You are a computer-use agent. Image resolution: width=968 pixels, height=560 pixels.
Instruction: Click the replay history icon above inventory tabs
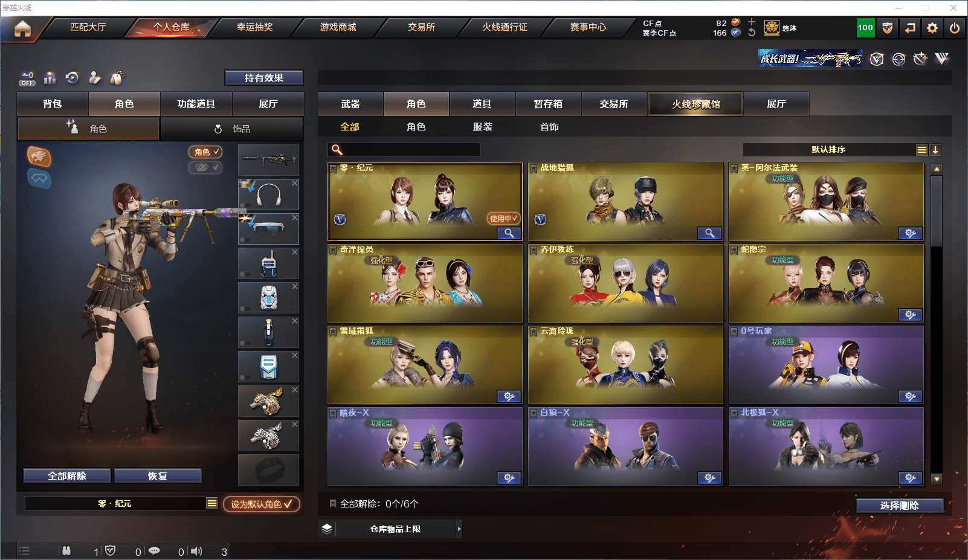pos(72,78)
